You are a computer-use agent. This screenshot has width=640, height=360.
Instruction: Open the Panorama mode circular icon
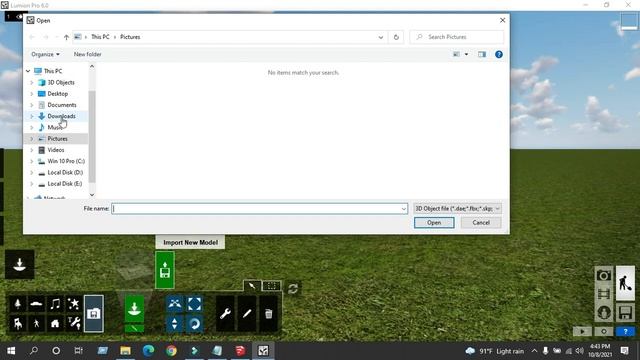point(604,313)
